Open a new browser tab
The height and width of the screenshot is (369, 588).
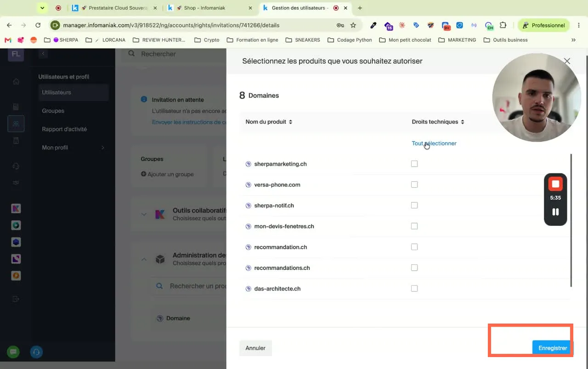360,8
